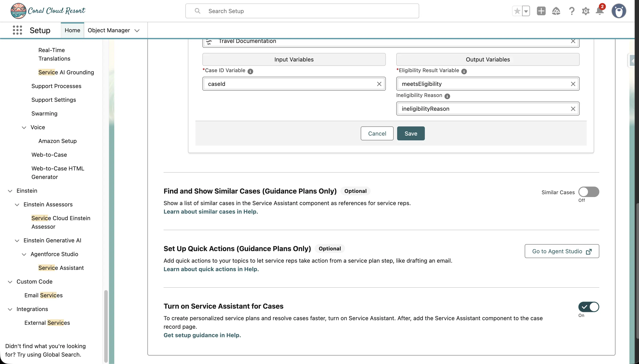Click the Trailhead guidance center icon
Image resolution: width=639 pixels, height=364 pixels.
point(556,11)
